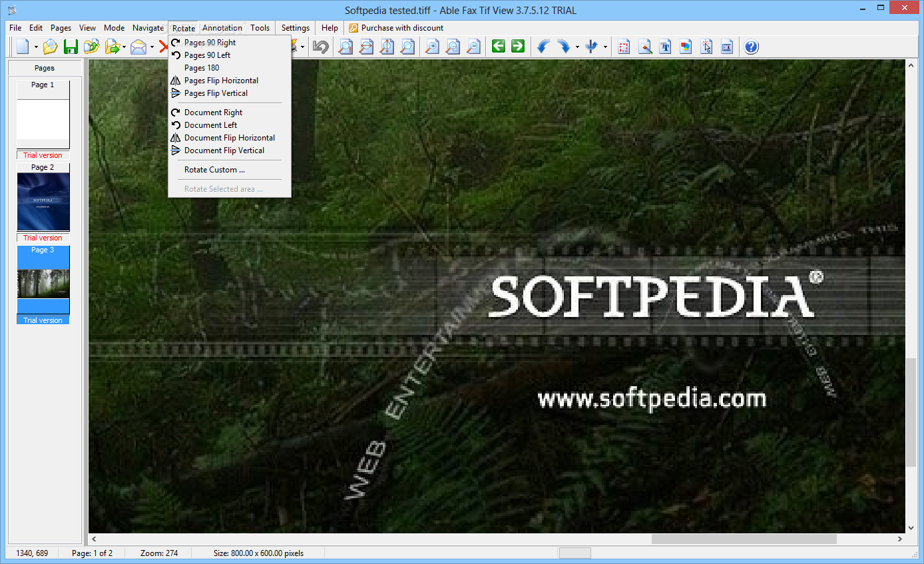Viewport: 924px width, 564px height.
Task: Open the Help menu
Action: (x=330, y=28)
